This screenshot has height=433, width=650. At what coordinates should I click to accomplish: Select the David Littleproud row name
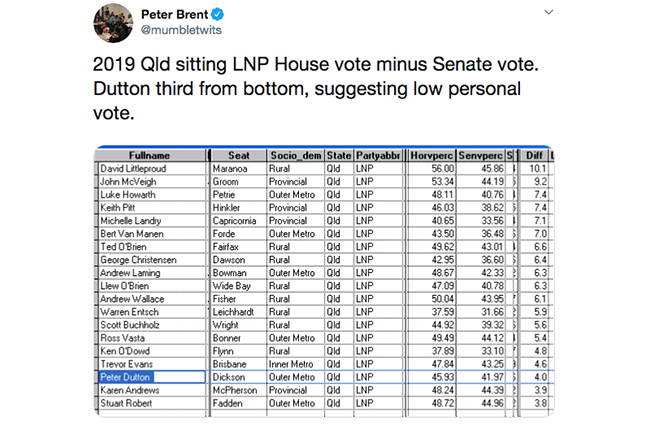click(x=133, y=169)
